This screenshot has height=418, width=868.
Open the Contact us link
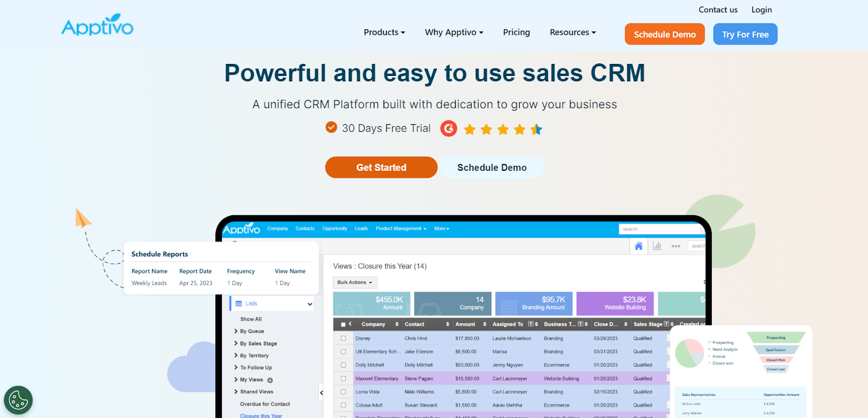[x=718, y=10]
